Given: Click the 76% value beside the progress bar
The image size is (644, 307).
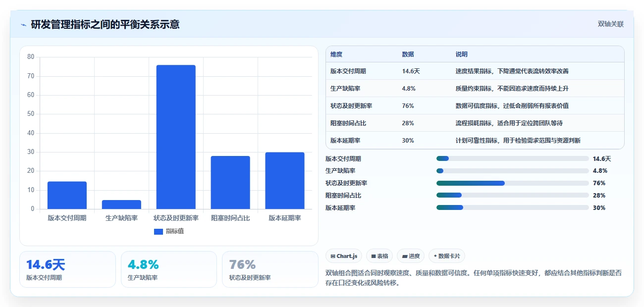Looking at the screenshot, I should [x=599, y=183].
